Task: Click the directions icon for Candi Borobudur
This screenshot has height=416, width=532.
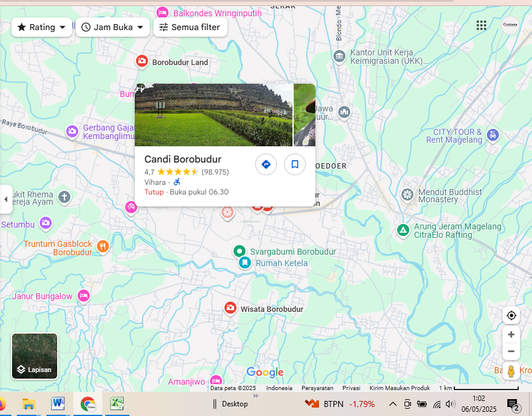Action: click(266, 164)
